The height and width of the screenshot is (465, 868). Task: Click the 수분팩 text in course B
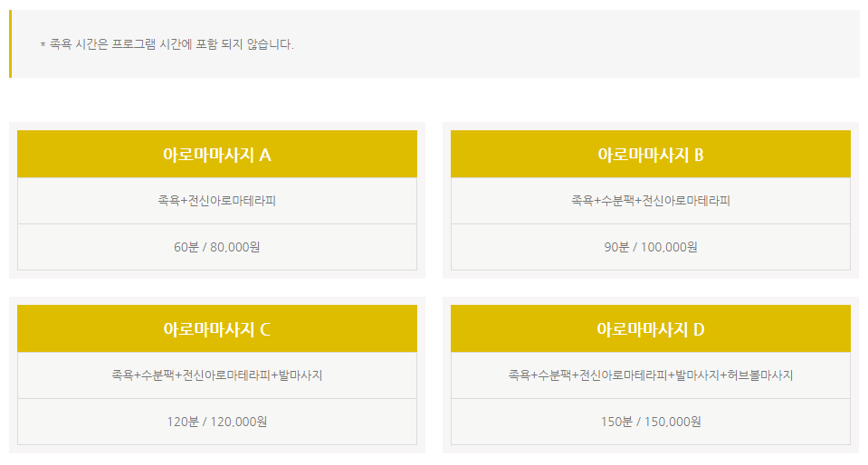[x=618, y=201]
